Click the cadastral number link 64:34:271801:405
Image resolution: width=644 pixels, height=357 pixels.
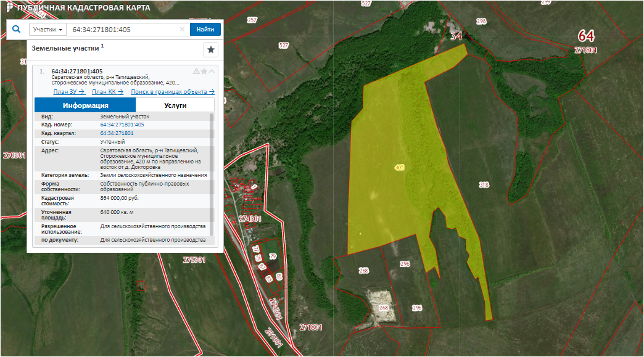tap(122, 125)
